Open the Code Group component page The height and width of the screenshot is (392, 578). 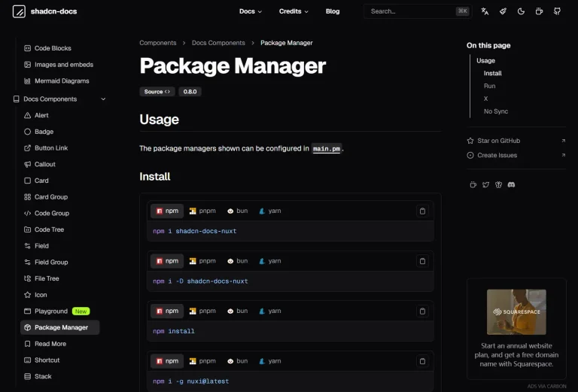(47, 214)
